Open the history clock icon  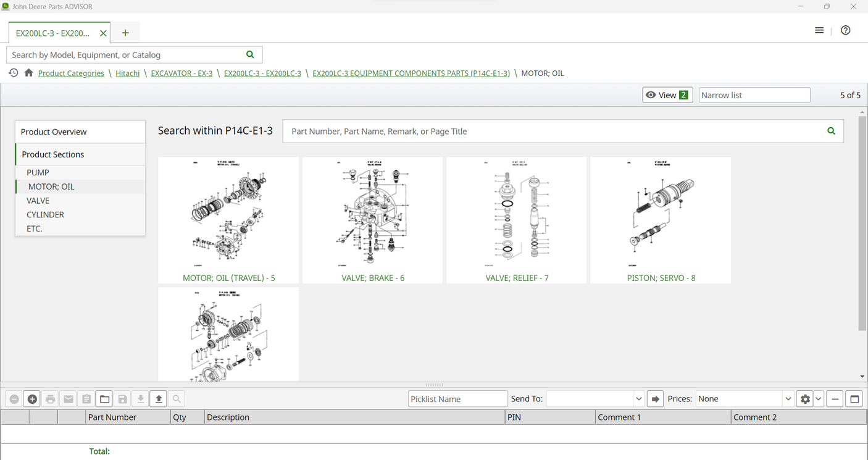pos(13,73)
